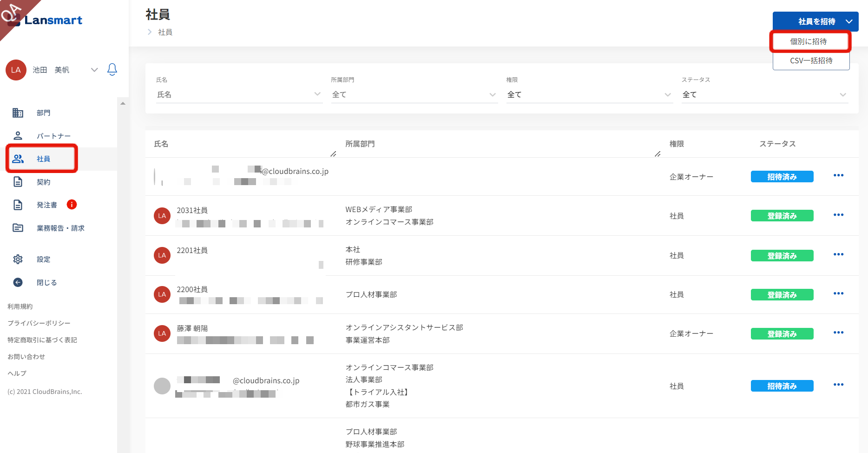Click the 発注書 document icon

(x=18, y=205)
